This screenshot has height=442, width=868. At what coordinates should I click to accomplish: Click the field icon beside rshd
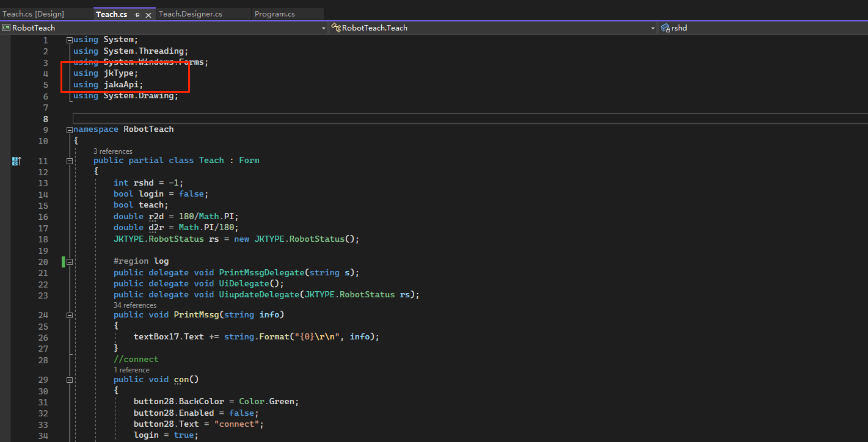(665, 27)
